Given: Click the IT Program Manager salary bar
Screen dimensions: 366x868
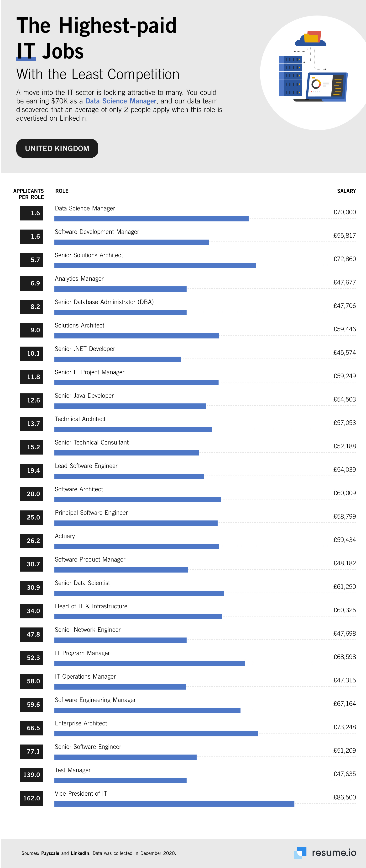Looking at the screenshot, I should 150,664.
